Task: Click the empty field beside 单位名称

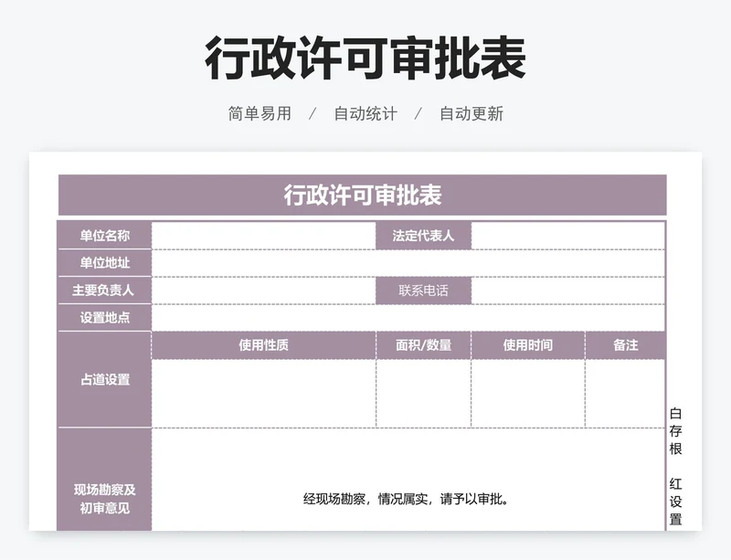Action: [x=264, y=236]
